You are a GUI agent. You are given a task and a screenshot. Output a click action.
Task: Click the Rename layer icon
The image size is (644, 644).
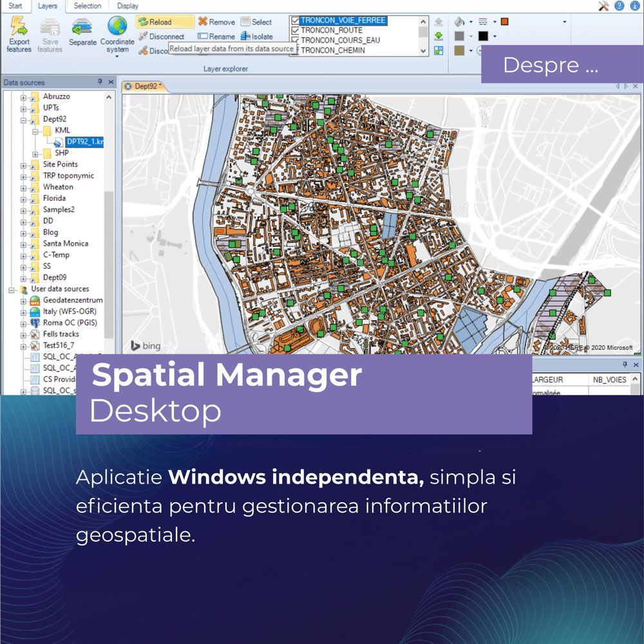point(203,37)
